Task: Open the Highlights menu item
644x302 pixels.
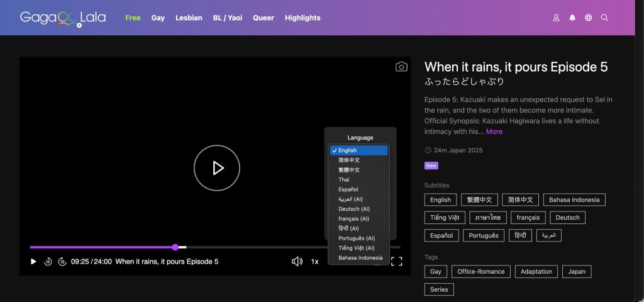Action: tap(303, 18)
